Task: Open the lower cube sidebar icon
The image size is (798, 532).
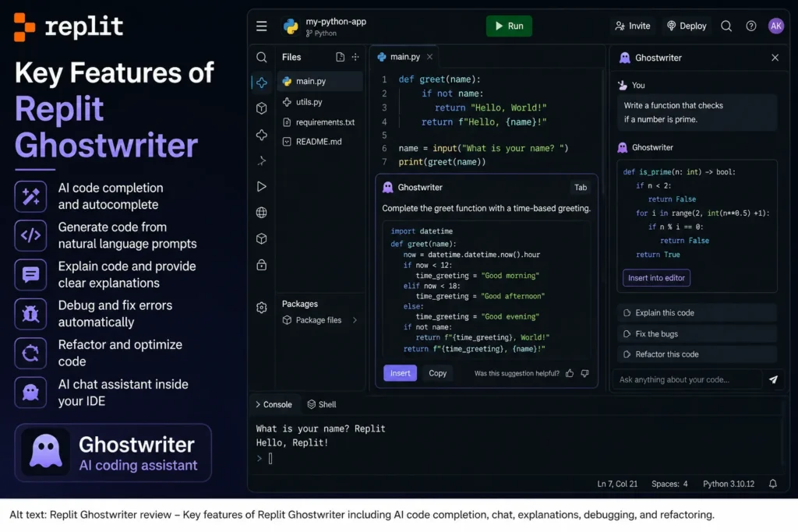Action: [262, 238]
